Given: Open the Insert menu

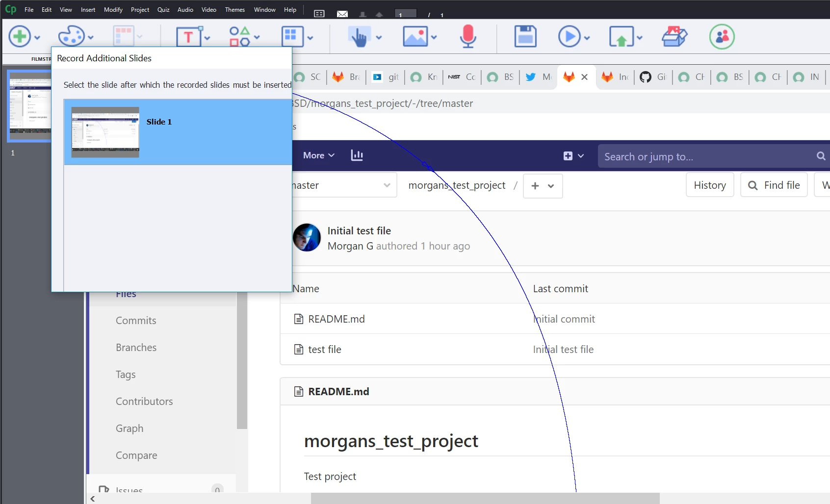Looking at the screenshot, I should click(x=88, y=10).
